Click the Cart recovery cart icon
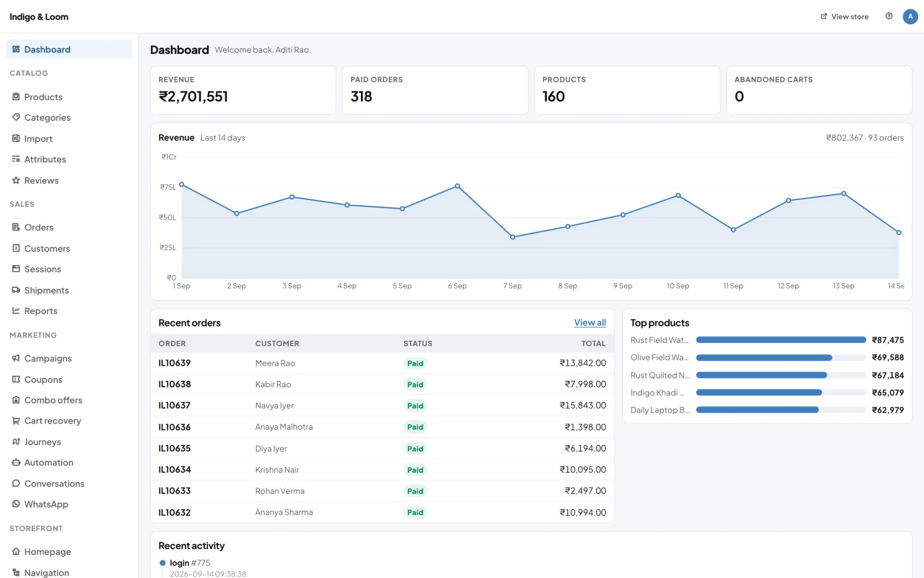Image resolution: width=924 pixels, height=578 pixels. pyautogui.click(x=16, y=421)
